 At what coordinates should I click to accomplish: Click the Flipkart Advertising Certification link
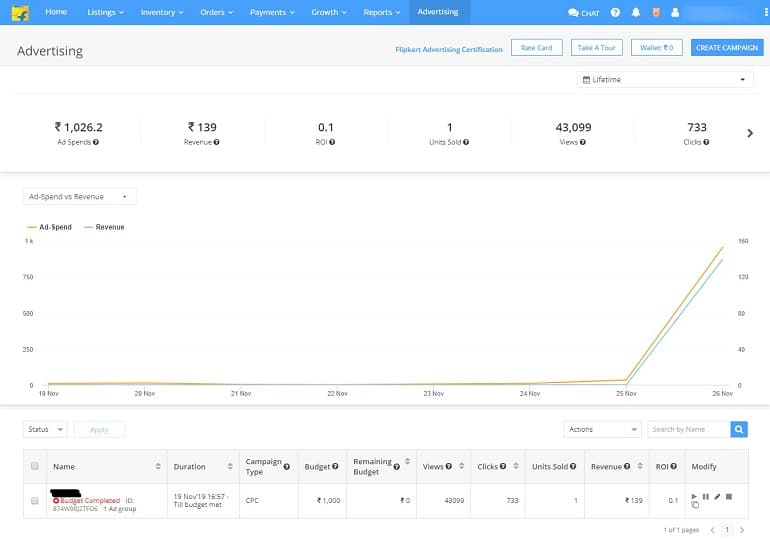[449, 50]
